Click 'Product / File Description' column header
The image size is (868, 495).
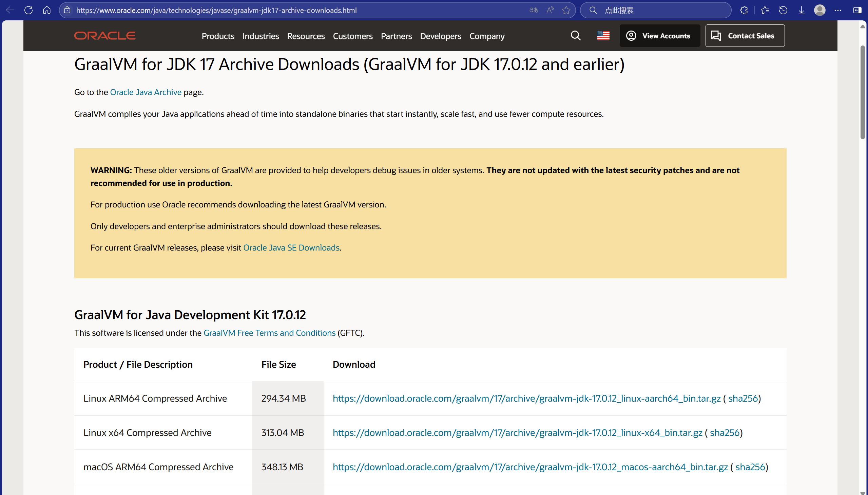138,364
